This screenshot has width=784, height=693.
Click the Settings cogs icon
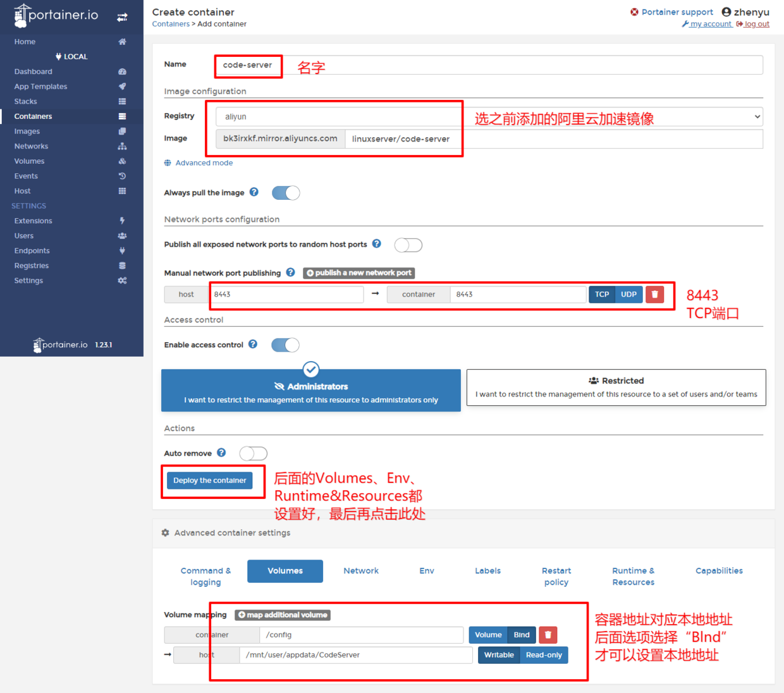[x=122, y=281]
